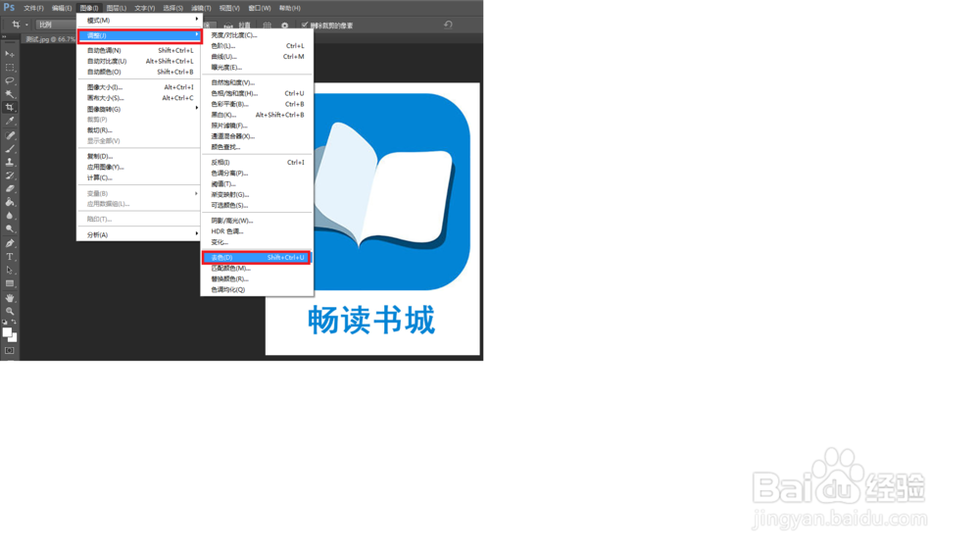Select the Magic Wand tool
Image resolution: width=980 pixels, height=552 pixels.
tap(10, 94)
